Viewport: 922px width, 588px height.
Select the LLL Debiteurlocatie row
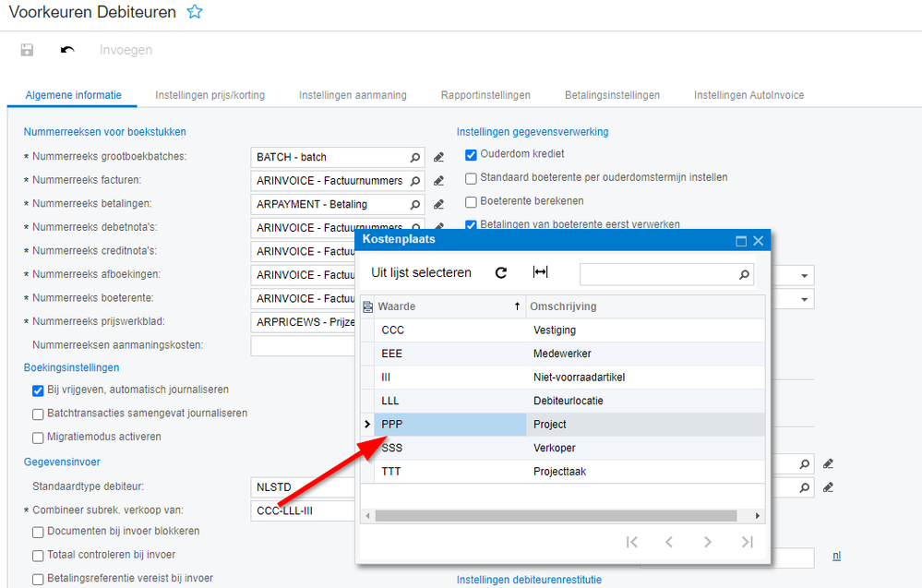[x=563, y=401]
